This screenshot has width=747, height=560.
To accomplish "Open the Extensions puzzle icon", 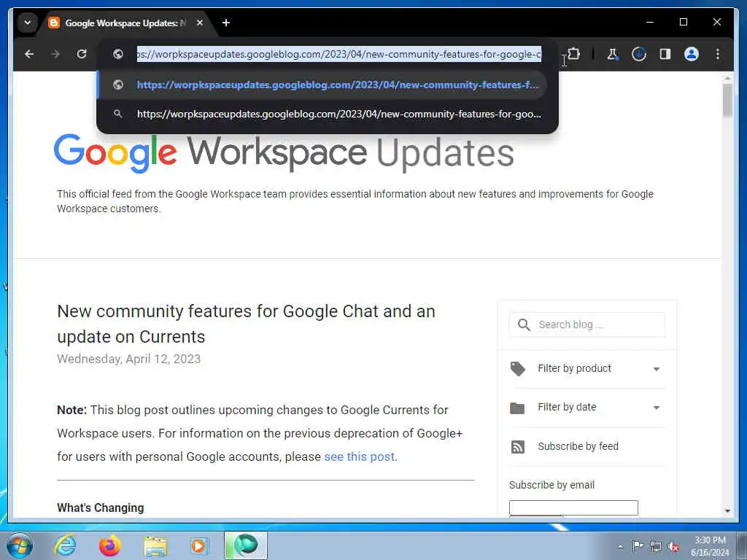I will click(x=573, y=54).
